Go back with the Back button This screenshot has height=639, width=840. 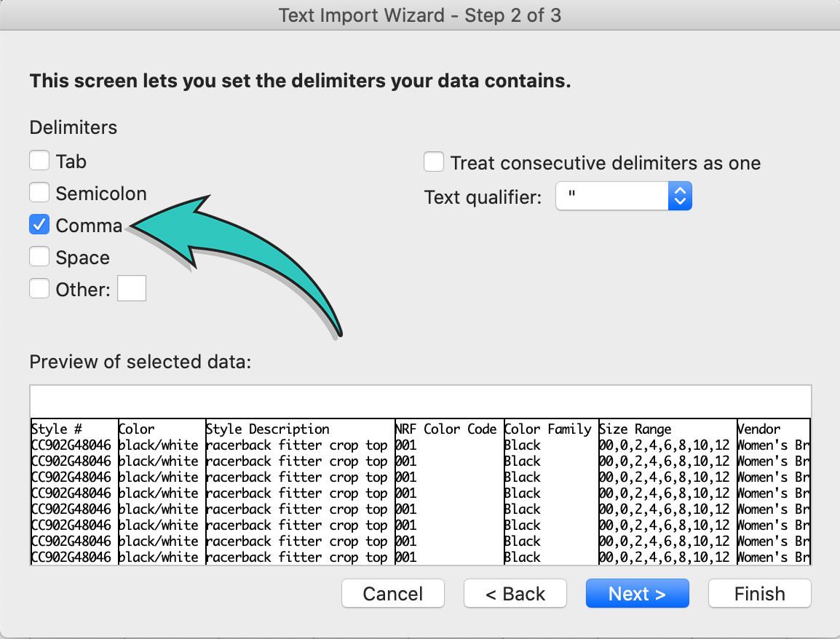point(515,594)
